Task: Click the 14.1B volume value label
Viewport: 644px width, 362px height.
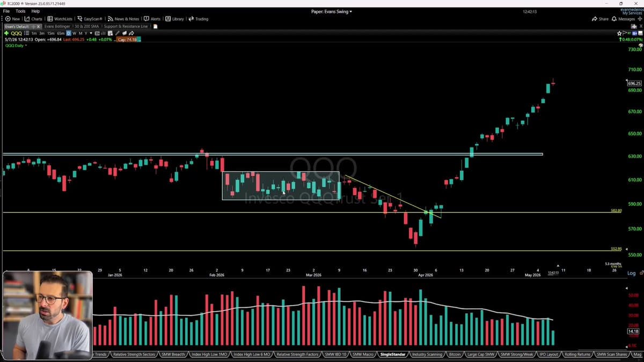Action: click(633, 331)
